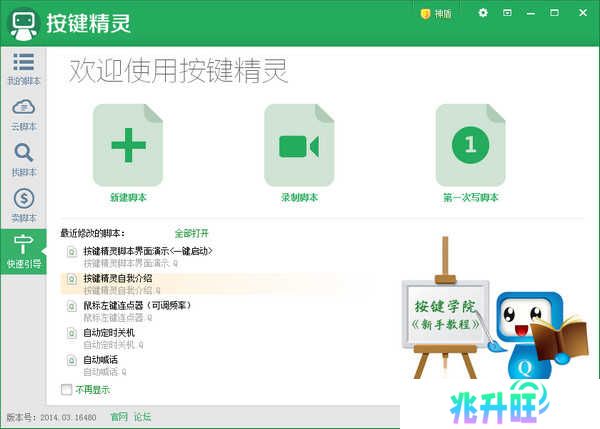Click file icon beside 自动喊话
The height and width of the screenshot is (429, 600).
click(x=72, y=360)
